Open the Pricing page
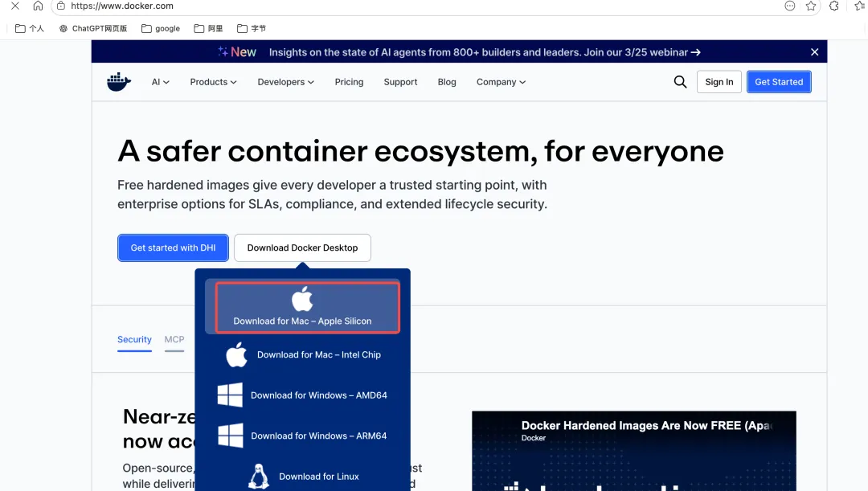Image resolution: width=868 pixels, height=491 pixels. (350, 82)
